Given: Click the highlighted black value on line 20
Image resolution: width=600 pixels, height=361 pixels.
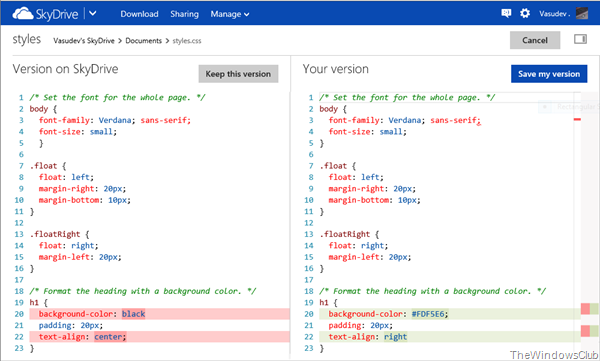Looking at the screenshot, I should tap(134, 314).
